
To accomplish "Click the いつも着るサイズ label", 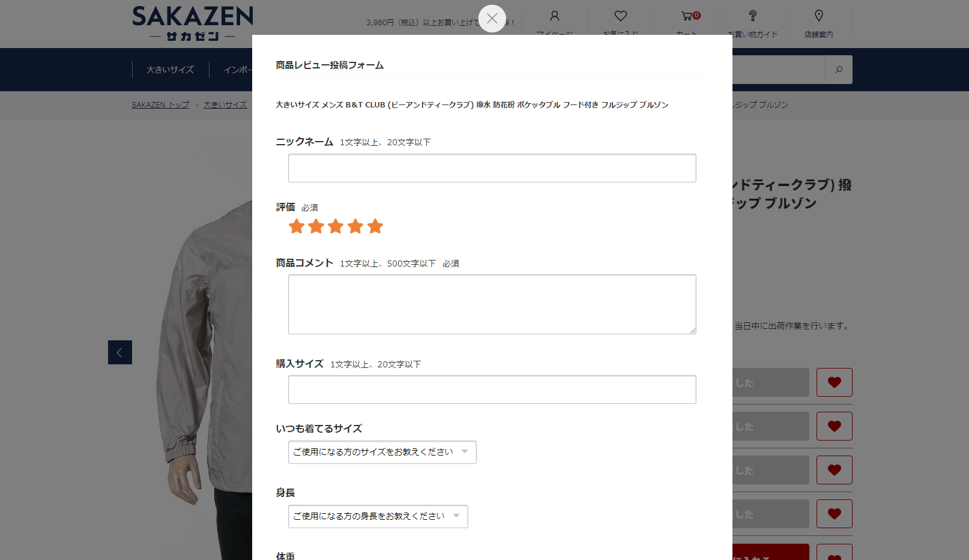I will click(x=319, y=429).
